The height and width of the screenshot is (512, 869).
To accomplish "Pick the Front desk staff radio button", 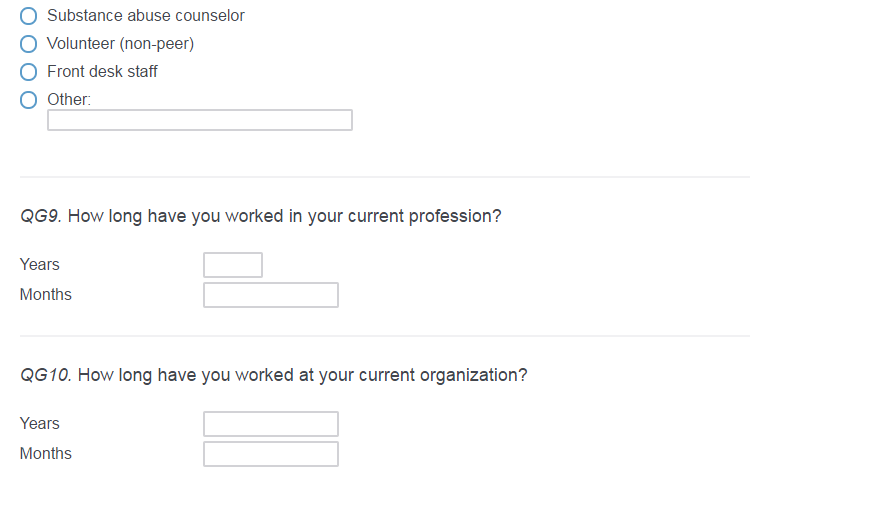I will (29, 72).
